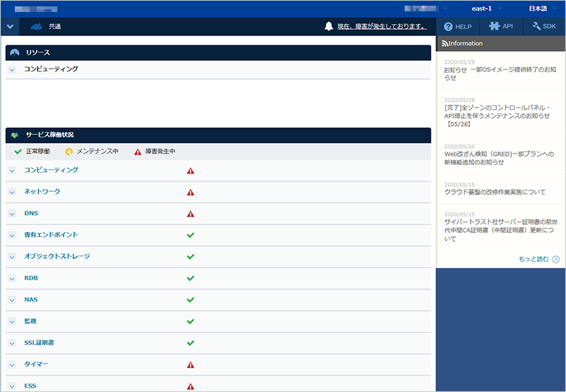This screenshot has height=392, width=566.
Task: Open the SDK menu item
Action: click(544, 26)
